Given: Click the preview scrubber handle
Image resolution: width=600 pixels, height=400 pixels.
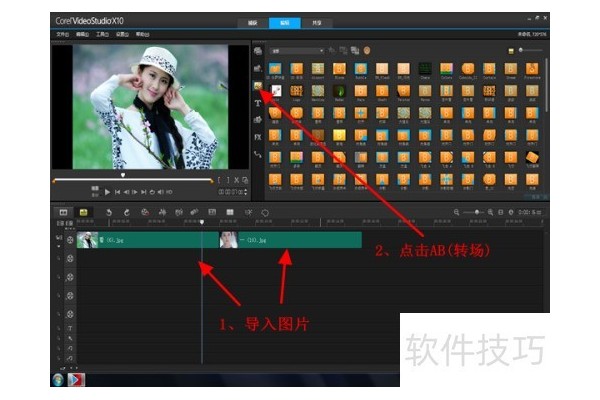Looking at the screenshot, I should [123, 175].
